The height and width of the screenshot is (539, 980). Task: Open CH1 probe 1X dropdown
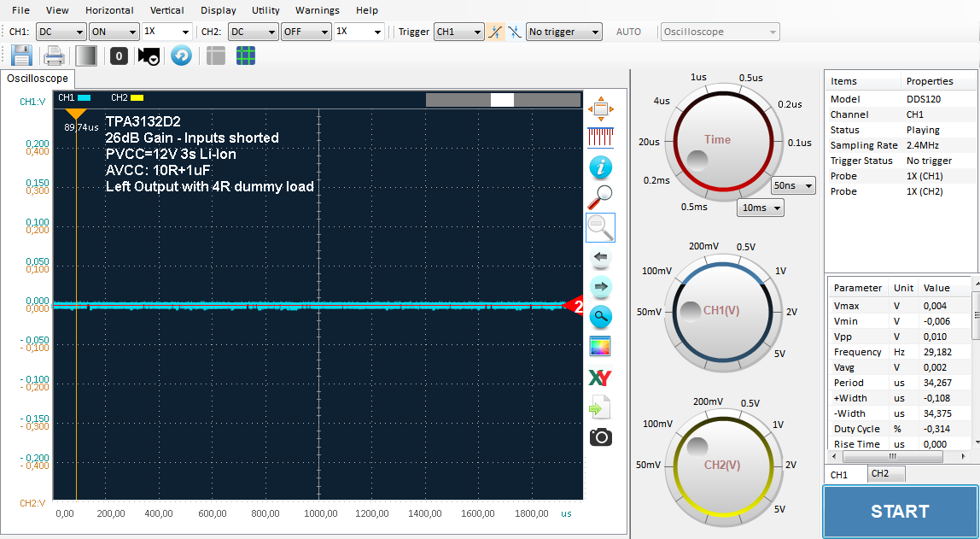point(166,32)
